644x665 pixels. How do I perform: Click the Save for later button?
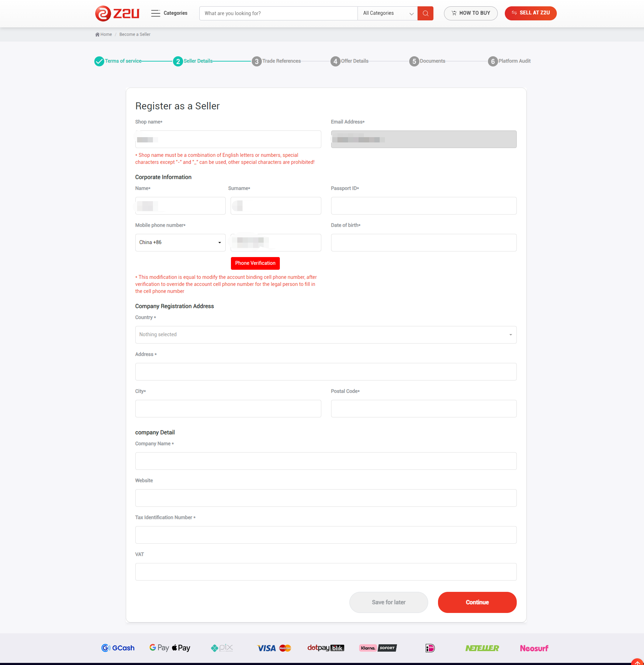pos(388,602)
